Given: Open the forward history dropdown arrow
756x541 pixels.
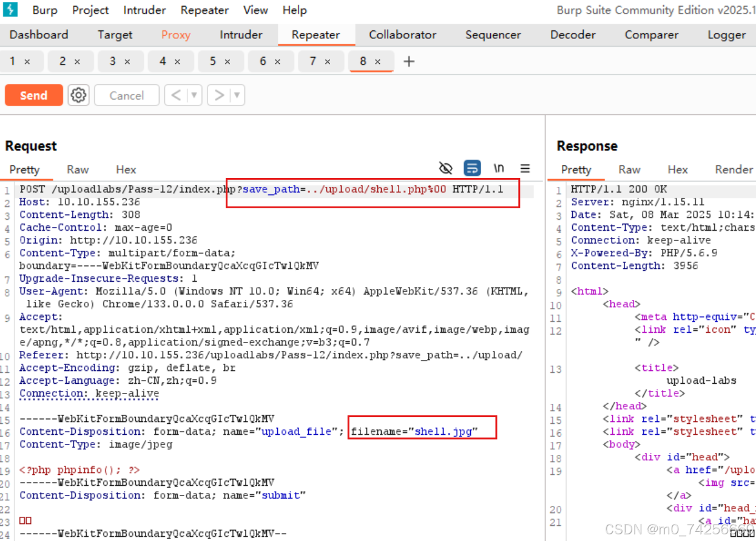Looking at the screenshot, I should pos(237,95).
